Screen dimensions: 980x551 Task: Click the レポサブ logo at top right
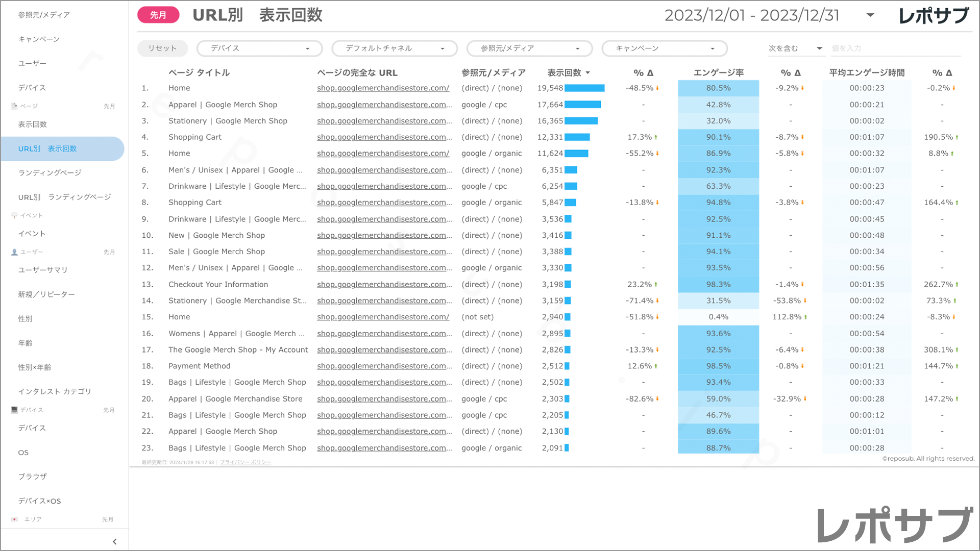(933, 15)
